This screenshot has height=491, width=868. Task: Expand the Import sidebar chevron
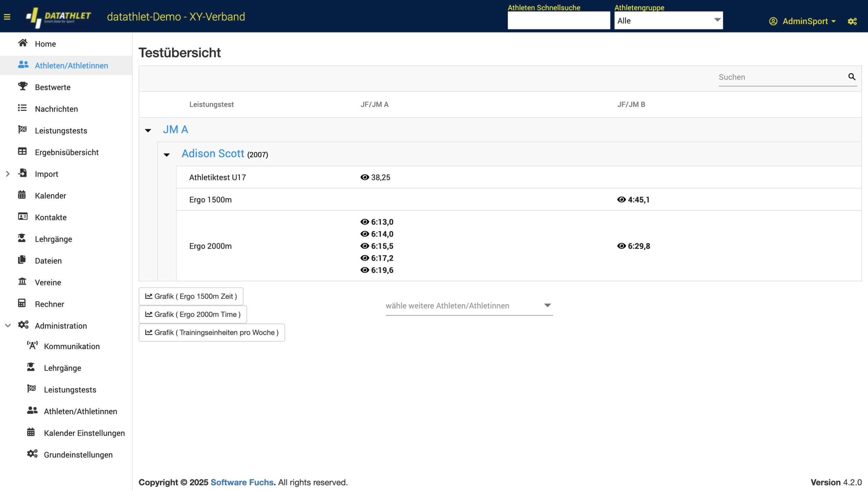tap(8, 174)
